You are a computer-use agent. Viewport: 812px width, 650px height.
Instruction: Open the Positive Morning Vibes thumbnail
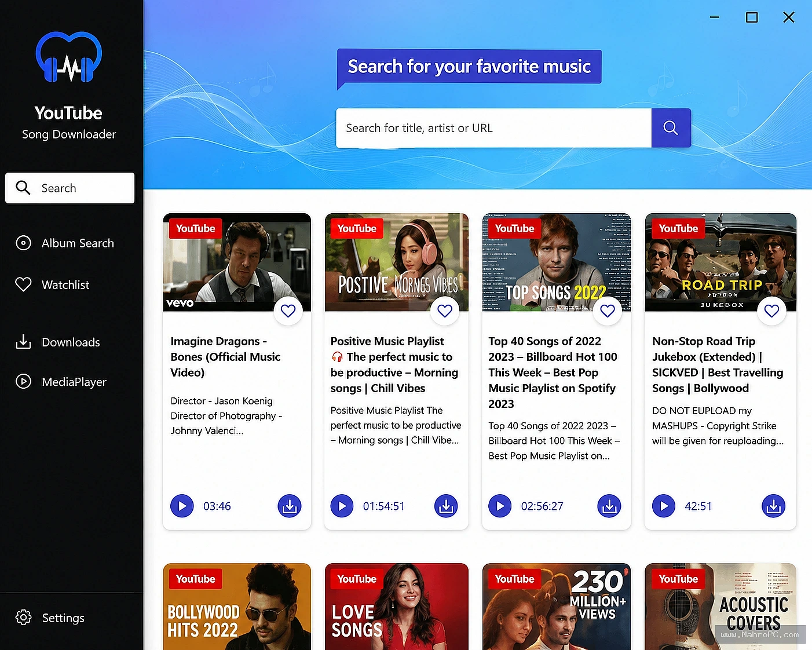[x=397, y=262]
